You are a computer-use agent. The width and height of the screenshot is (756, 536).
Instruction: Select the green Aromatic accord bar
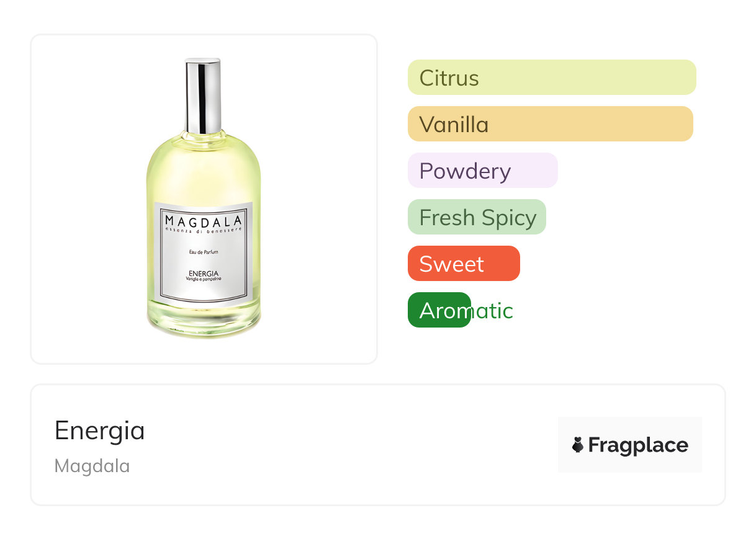(439, 310)
